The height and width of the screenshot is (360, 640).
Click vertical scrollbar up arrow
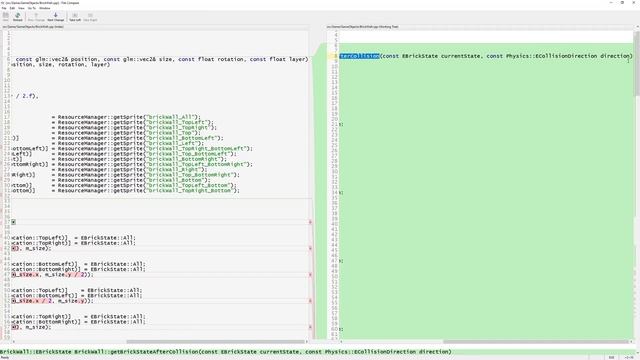(x=637, y=27)
